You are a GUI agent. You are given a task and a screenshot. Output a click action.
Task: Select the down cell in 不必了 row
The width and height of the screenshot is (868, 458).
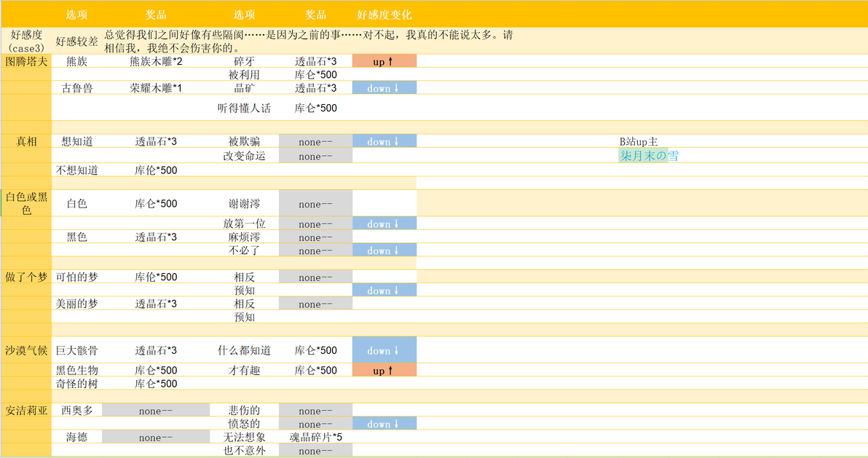tap(384, 250)
